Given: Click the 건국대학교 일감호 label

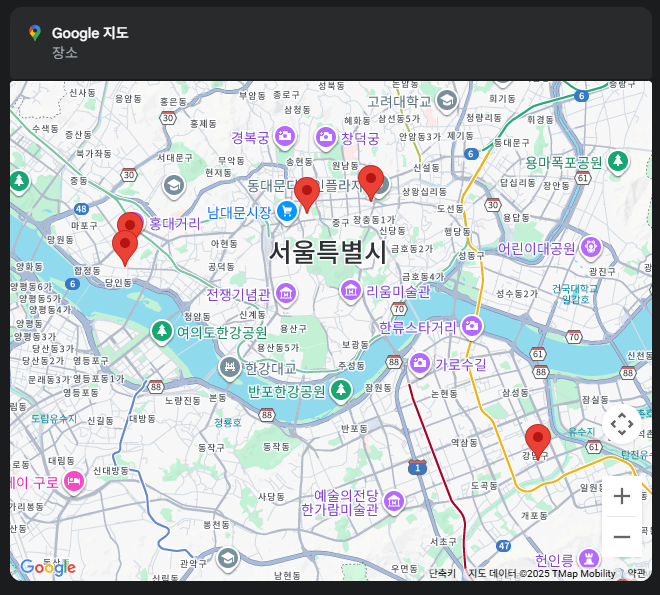Looking at the screenshot, I should pyautogui.click(x=575, y=294).
